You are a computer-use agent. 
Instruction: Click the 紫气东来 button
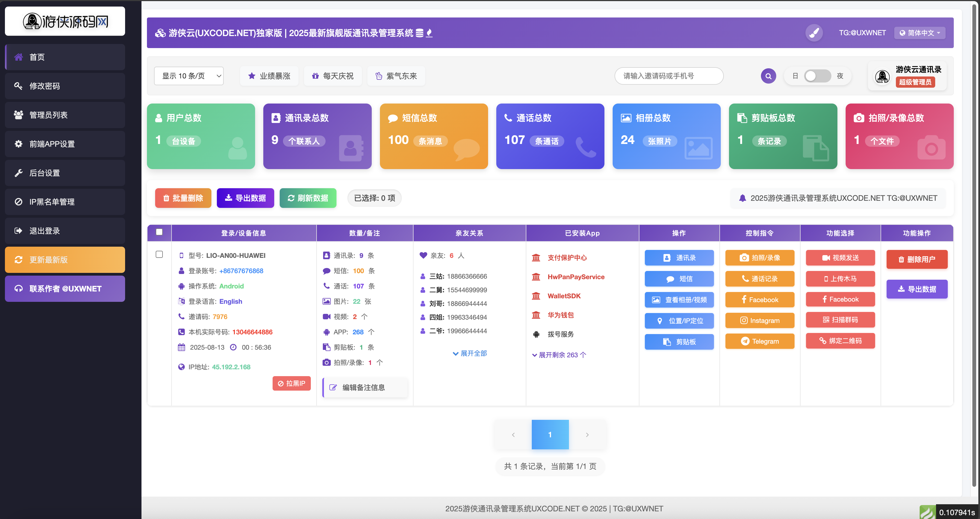396,76
